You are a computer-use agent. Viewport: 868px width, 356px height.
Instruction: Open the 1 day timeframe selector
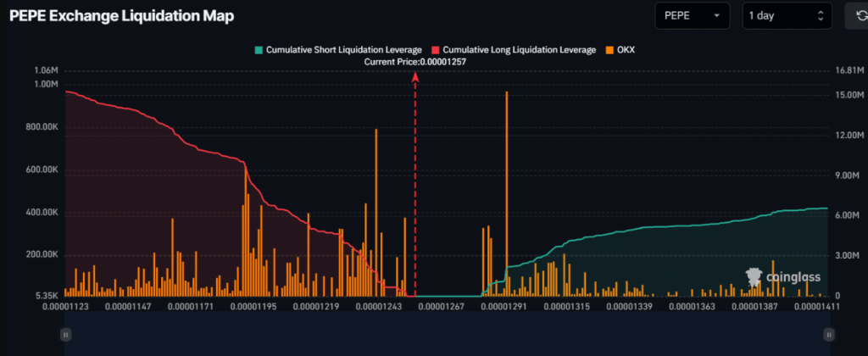tap(786, 16)
